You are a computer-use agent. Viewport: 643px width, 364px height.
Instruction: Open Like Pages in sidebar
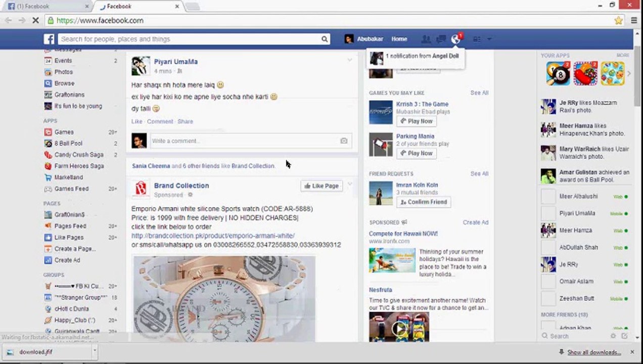69,238
